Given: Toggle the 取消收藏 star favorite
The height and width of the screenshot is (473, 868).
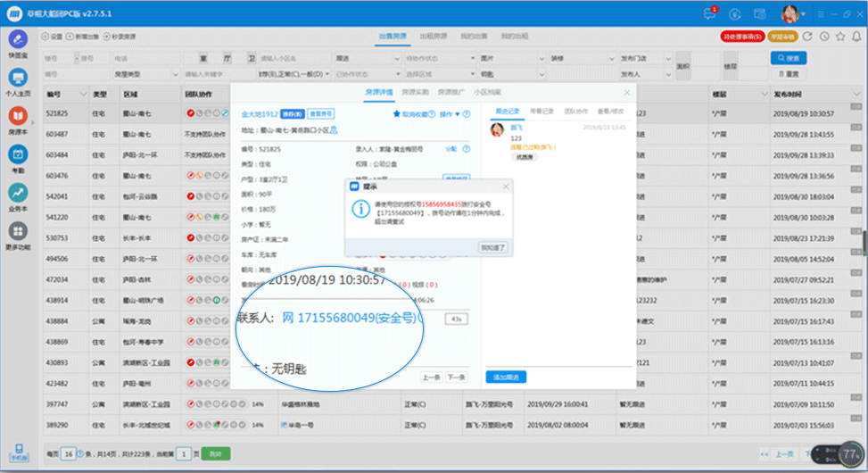Looking at the screenshot, I should click(412, 114).
